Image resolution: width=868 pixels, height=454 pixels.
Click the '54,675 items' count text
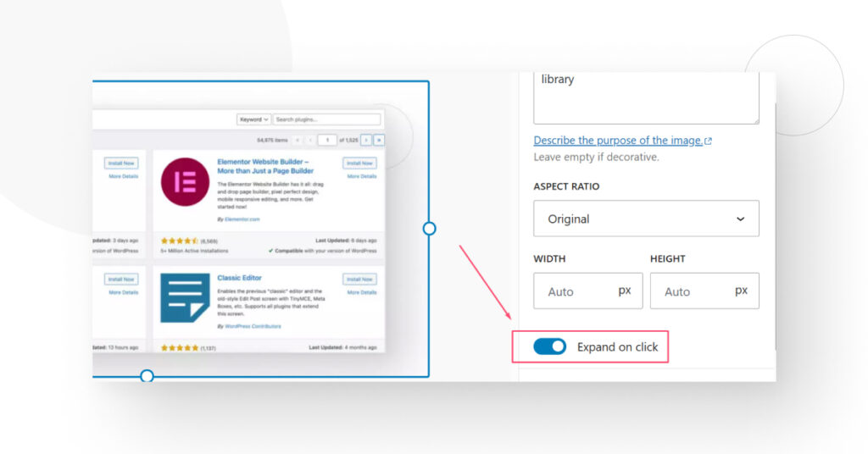(x=272, y=141)
